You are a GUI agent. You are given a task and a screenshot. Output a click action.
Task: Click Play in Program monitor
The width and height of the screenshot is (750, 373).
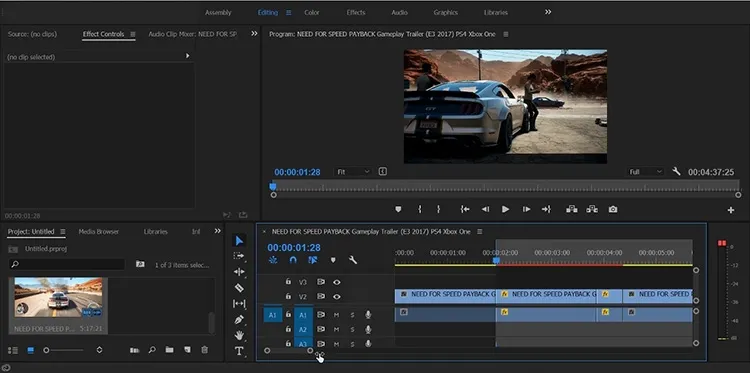pyautogui.click(x=505, y=209)
